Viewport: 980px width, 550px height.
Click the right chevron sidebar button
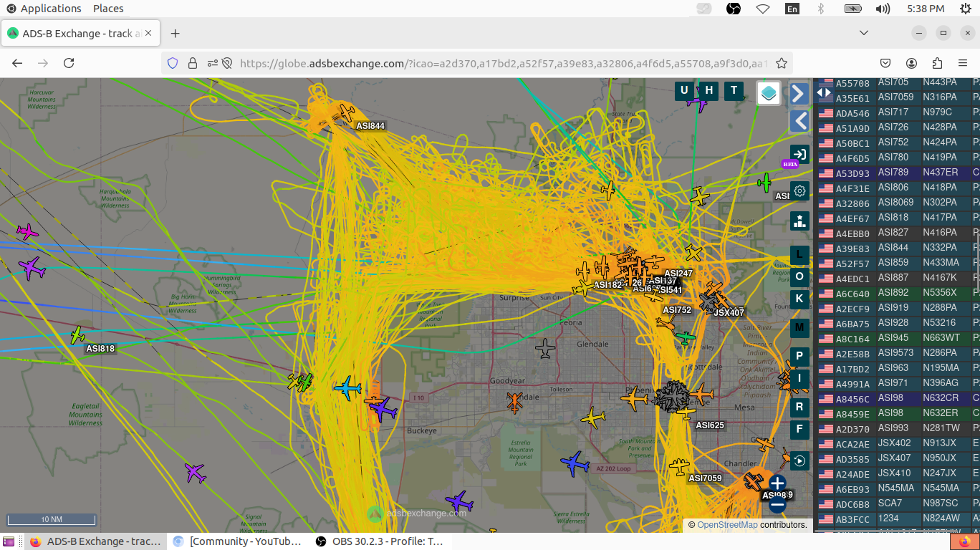click(799, 93)
